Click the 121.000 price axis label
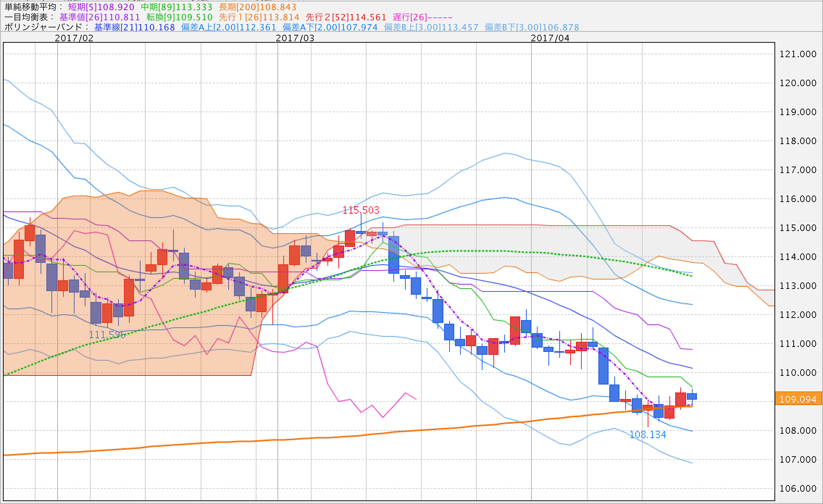 pyautogui.click(x=798, y=54)
